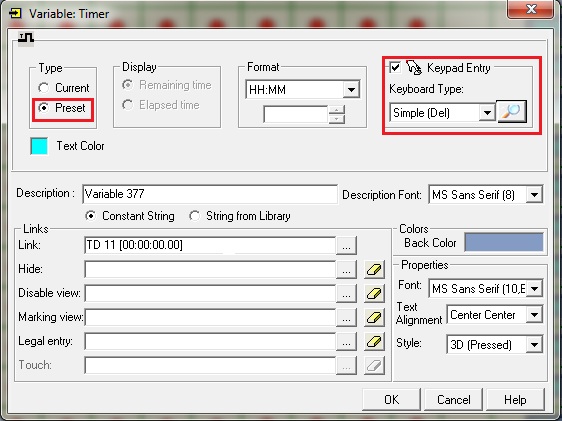Viewport: 562px width, 421px height.
Task: Select the Current type radio button
Action: pyautogui.click(x=43, y=87)
